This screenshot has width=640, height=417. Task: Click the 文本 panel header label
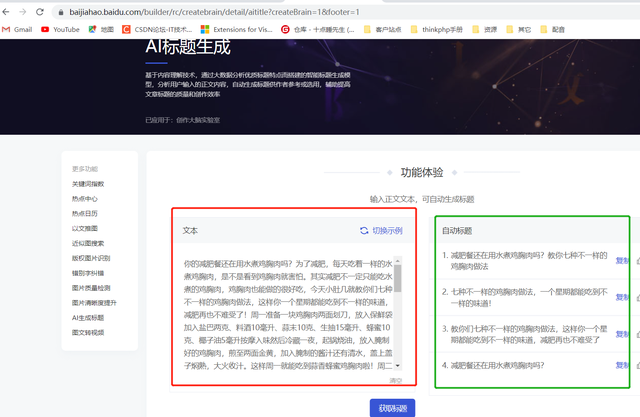click(190, 231)
